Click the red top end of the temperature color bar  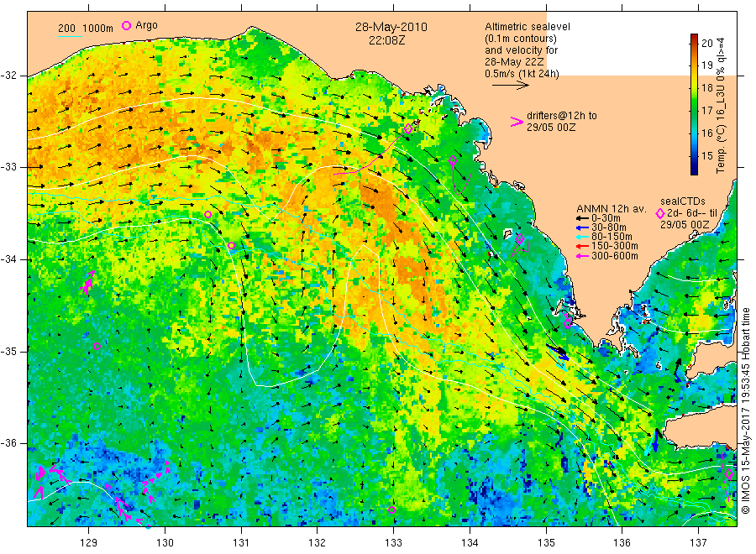[695, 37]
